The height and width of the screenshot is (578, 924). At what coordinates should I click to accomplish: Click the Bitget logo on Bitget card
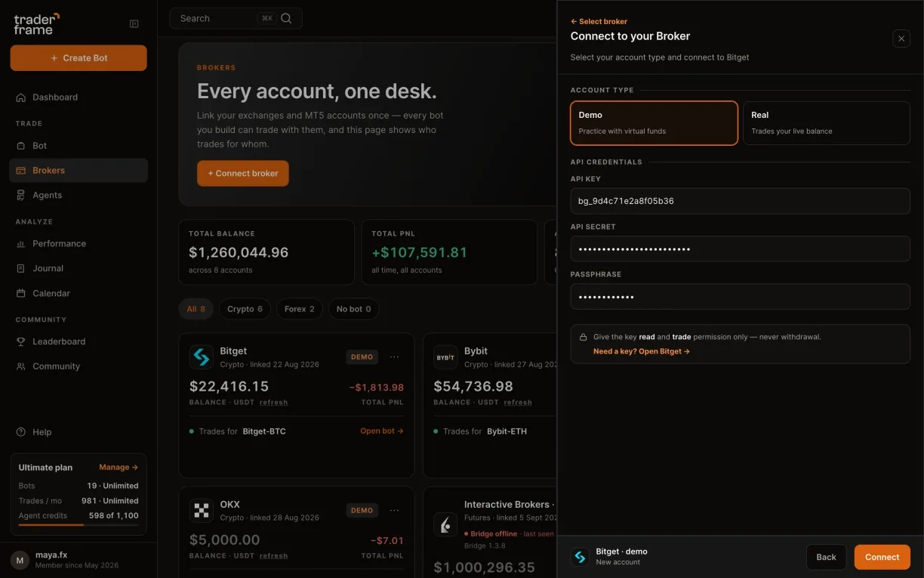(202, 357)
